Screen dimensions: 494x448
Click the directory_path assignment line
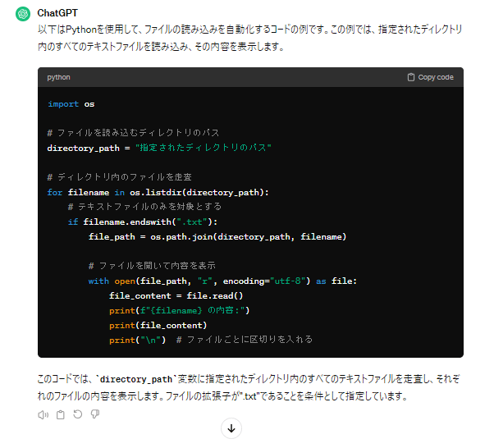[x=159, y=148]
